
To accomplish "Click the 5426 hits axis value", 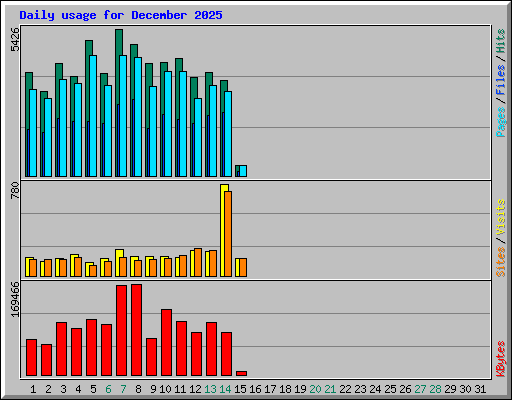I will tap(15, 40).
